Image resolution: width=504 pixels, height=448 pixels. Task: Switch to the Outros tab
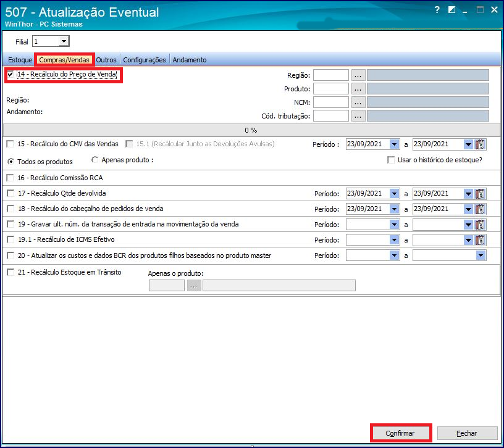point(106,60)
